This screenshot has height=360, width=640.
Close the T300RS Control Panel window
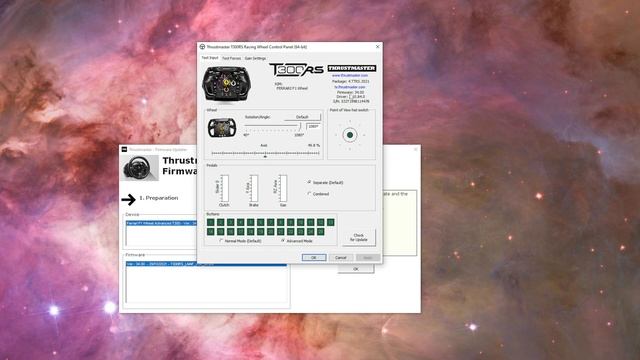pos(377,47)
